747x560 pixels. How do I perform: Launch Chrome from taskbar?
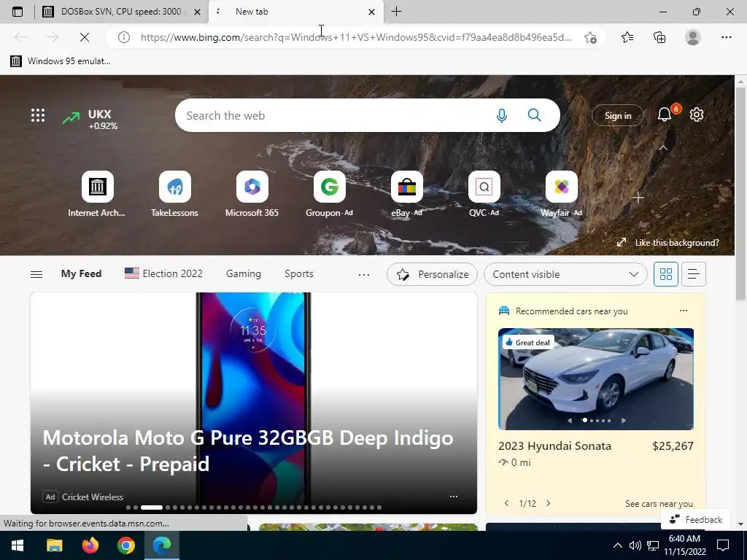(125, 545)
